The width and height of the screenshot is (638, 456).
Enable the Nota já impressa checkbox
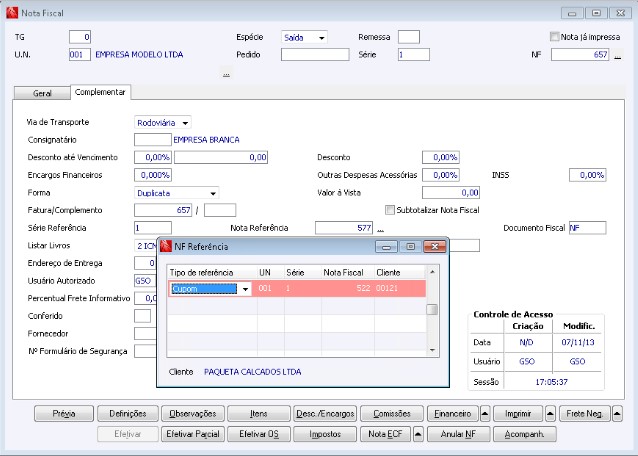[555, 37]
